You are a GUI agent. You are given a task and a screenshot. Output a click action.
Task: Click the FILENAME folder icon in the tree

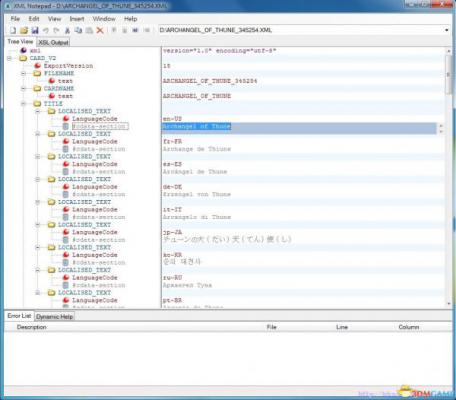pyautogui.click(x=37, y=73)
